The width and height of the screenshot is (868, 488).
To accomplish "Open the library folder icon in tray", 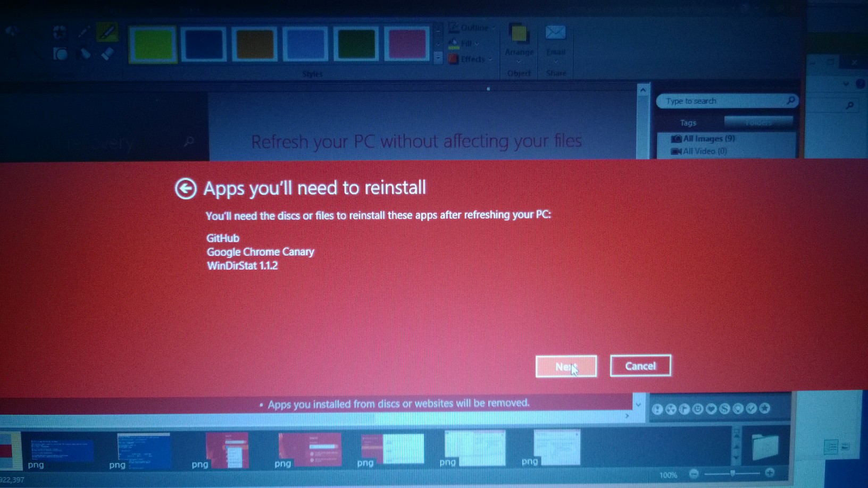I will (x=765, y=447).
